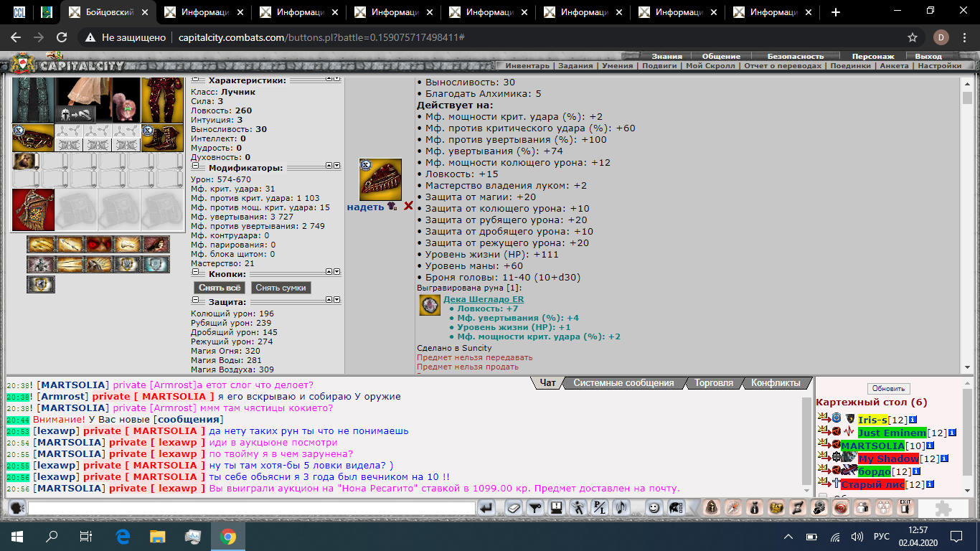Open Microsoft Edge from the taskbar

coord(122,536)
